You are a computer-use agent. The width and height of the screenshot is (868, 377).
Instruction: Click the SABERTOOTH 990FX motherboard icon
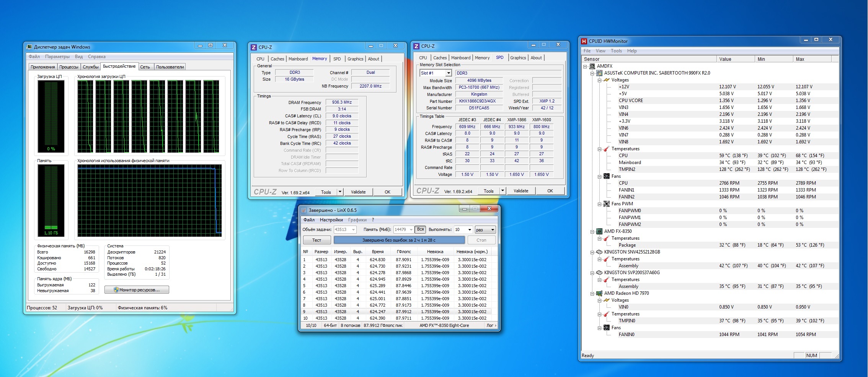[599, 73]
